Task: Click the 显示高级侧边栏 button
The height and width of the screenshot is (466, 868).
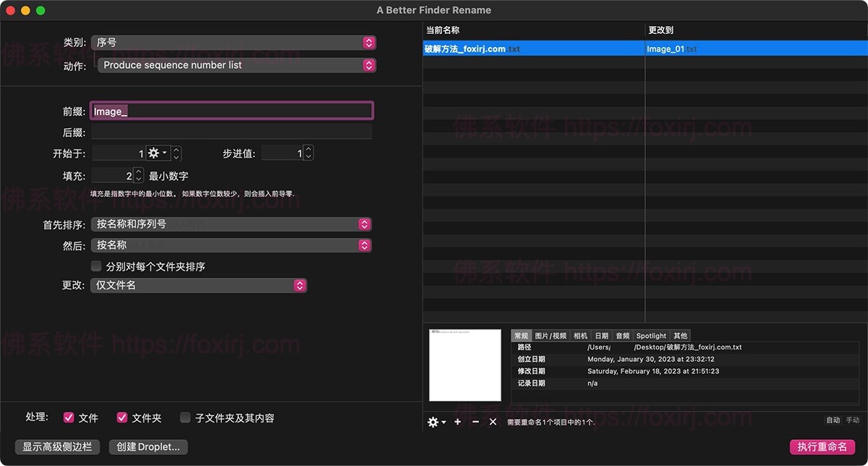Action: click(x=57, y=446)
